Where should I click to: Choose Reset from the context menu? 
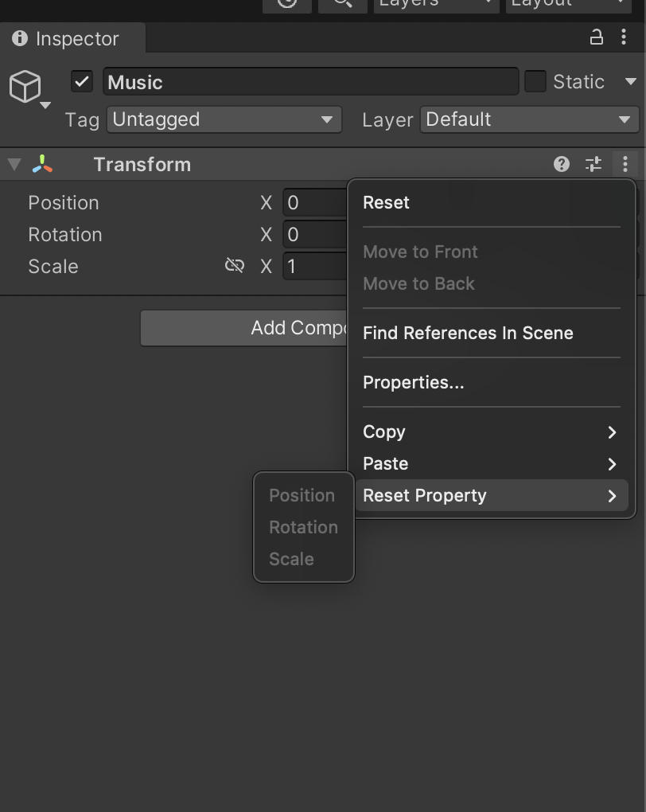pos(386,202)
